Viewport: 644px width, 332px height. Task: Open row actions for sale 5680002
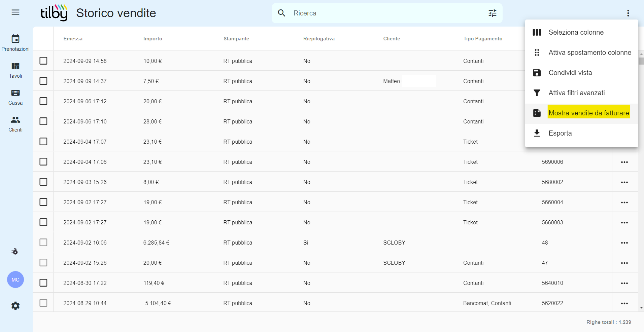[624, 182]
